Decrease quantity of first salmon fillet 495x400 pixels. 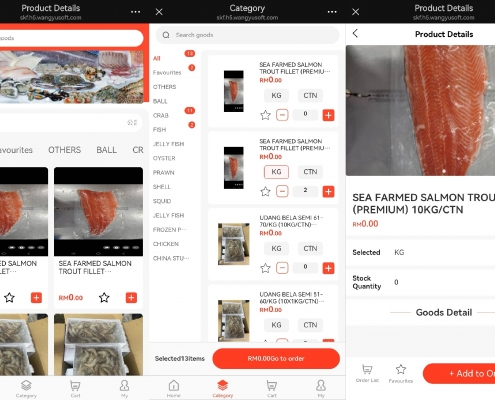point(282,115)
